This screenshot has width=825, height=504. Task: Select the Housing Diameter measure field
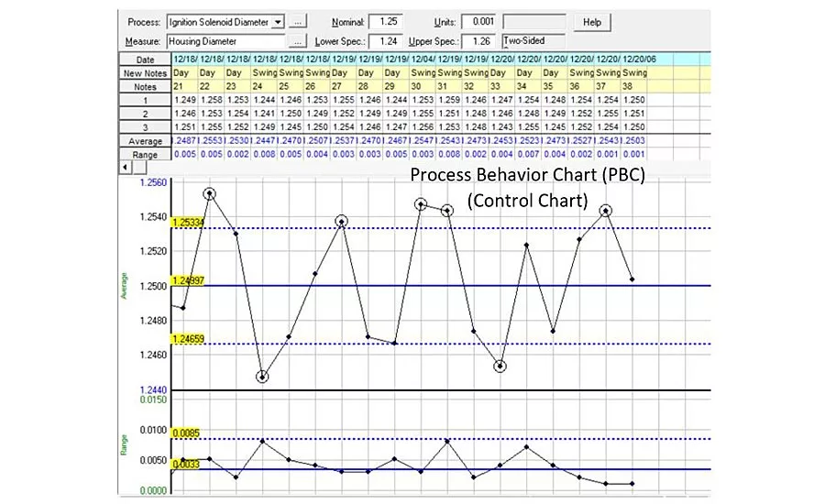click(x=226, y=41)
